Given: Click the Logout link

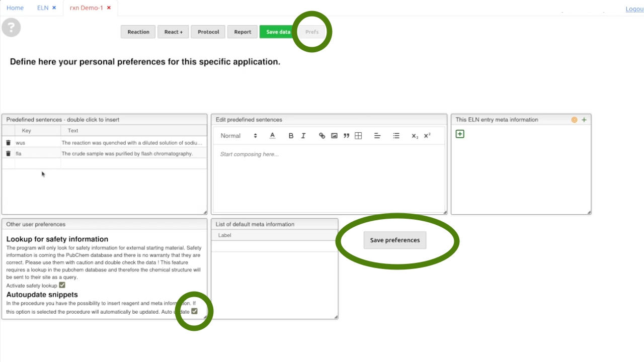Looking at the screenshot, I should coord(634,9).
